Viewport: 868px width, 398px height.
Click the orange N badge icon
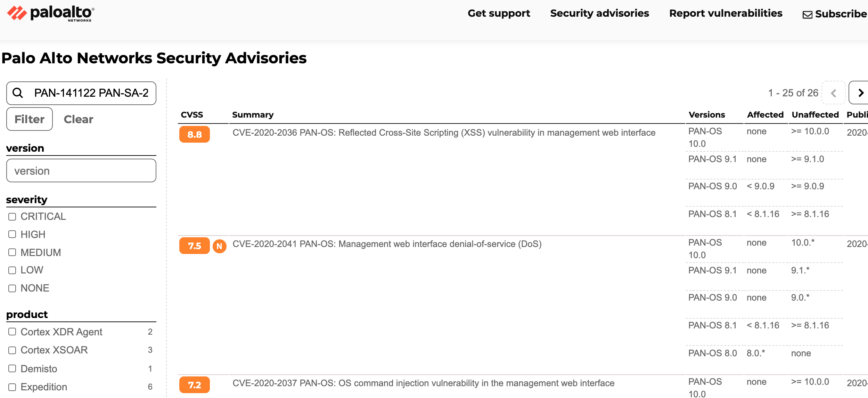click(219, 246)
